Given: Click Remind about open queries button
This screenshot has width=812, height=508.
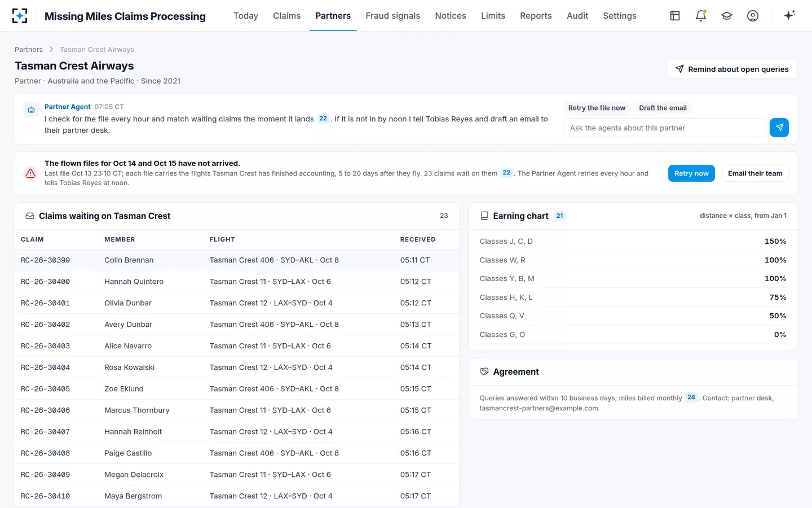Looking at the screenshot, I should pos(732,69).
